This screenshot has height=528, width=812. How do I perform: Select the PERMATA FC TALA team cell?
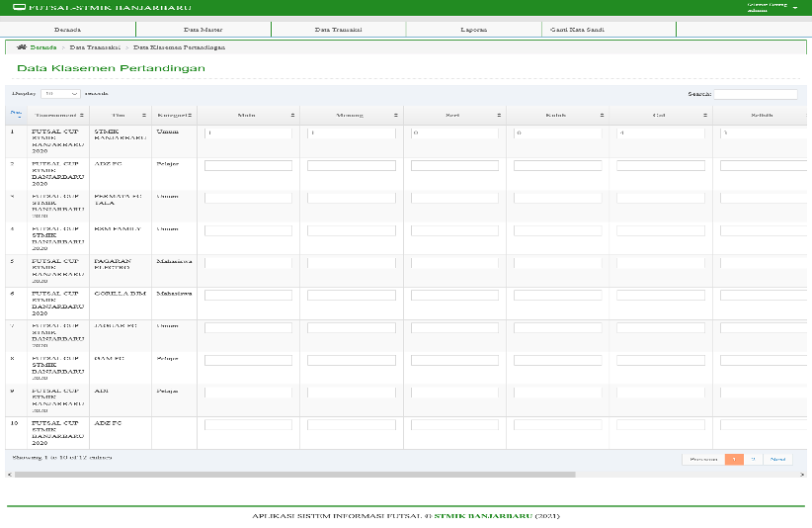121,207
